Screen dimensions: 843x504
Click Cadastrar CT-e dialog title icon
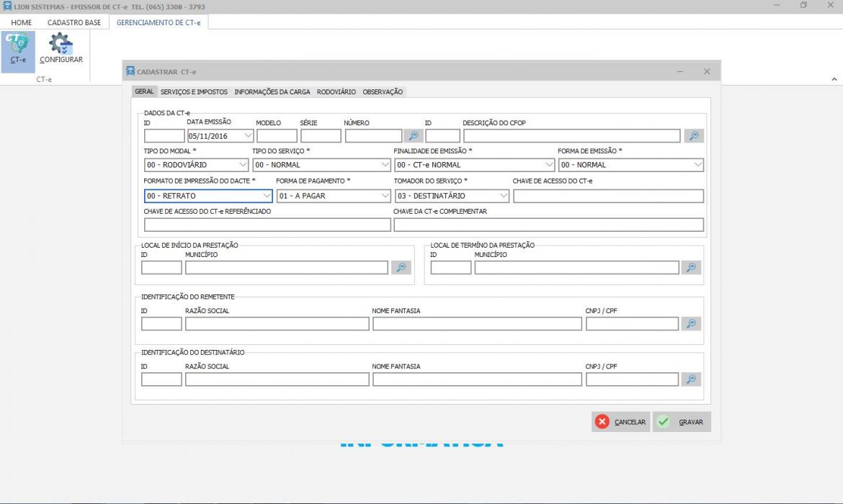pyautogui.click(x=130, y=71)
